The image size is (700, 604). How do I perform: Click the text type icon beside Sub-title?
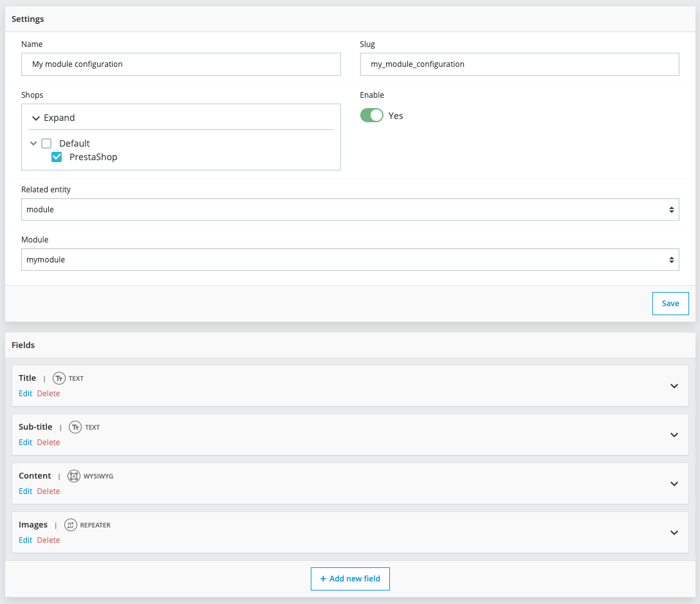[76, 427]
